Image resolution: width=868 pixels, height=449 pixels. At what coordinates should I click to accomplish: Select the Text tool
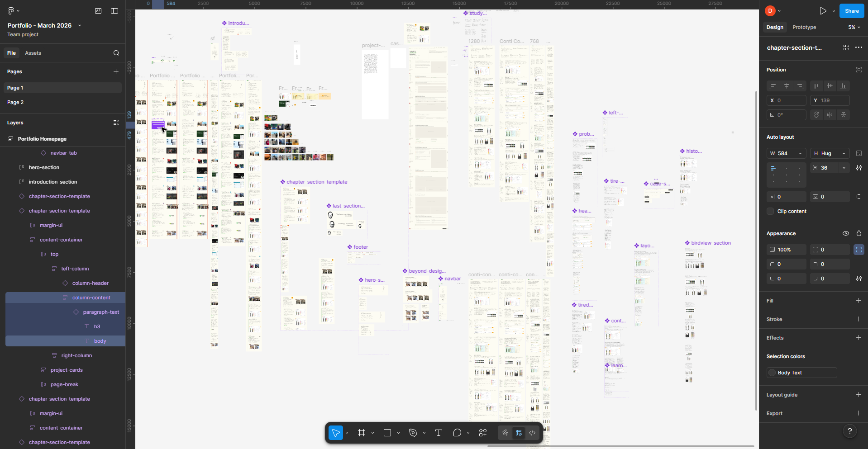pyautogui.click(x=438, y=433)
